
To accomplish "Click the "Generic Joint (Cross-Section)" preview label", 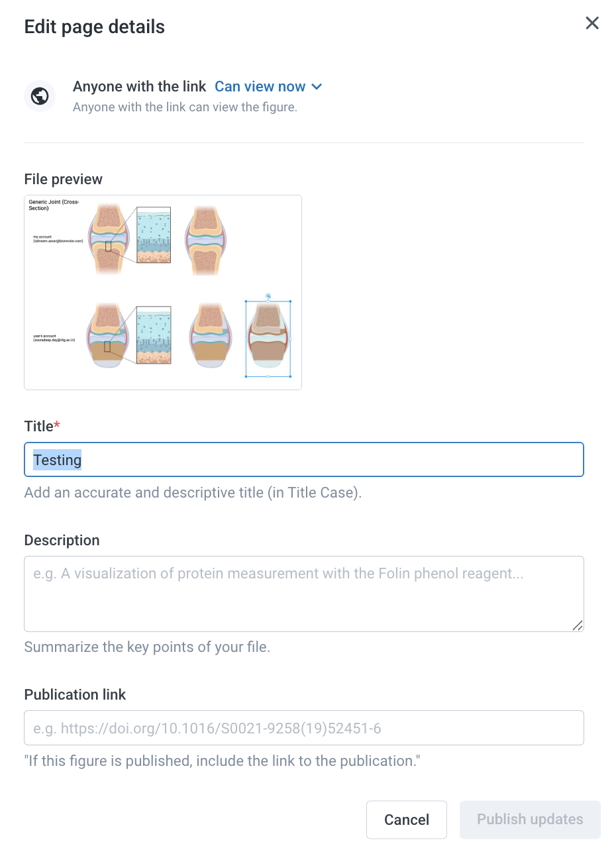I will (x=54, y=204).
